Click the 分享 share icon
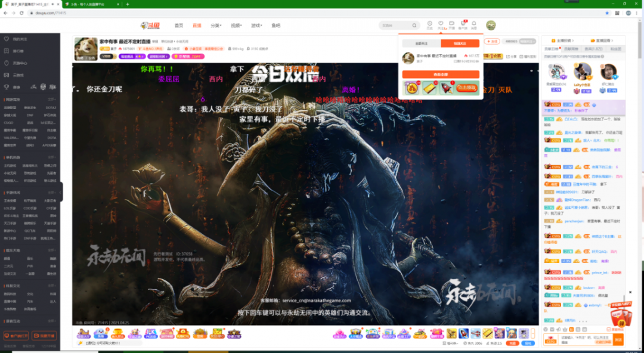The image size is (644, 353). coord(512,56)
